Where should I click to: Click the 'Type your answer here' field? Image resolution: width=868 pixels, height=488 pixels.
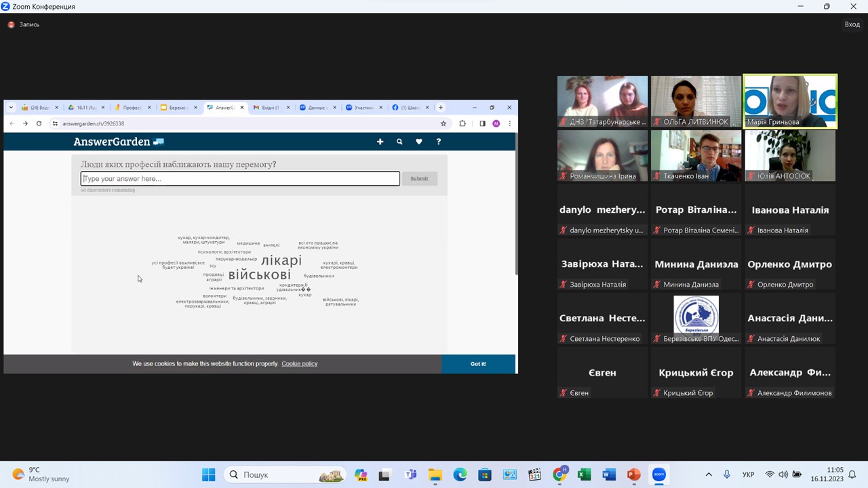[240, 179]
